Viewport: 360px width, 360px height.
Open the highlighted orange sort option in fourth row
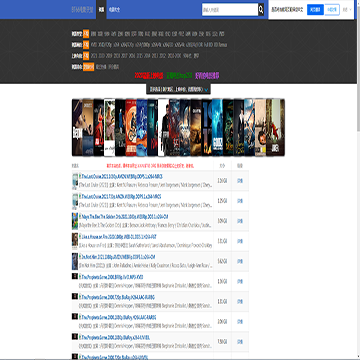(x=88, y=67)
